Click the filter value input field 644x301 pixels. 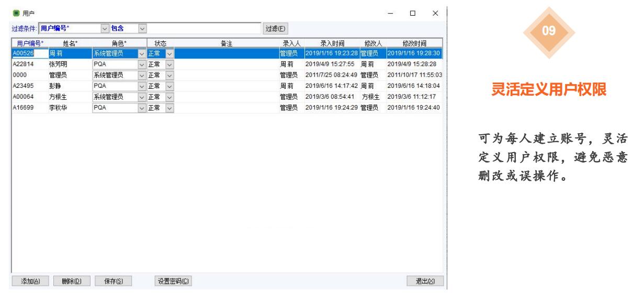[204, 28]
